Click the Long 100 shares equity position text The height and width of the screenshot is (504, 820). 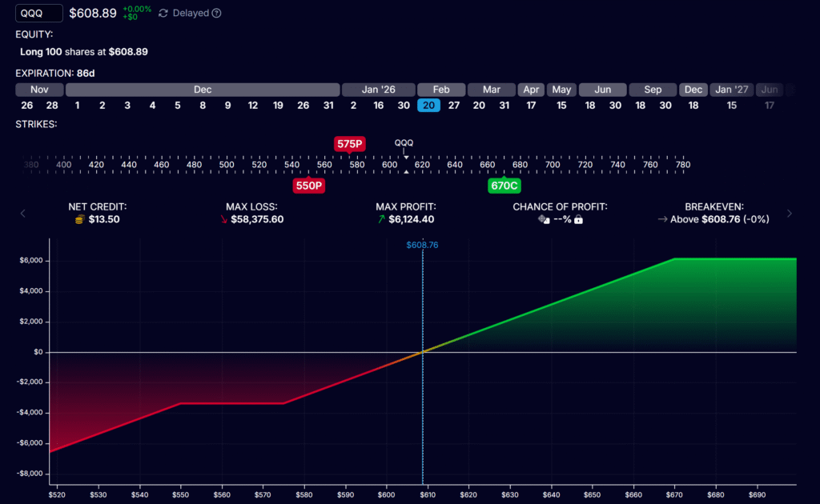tap(84, 51)
